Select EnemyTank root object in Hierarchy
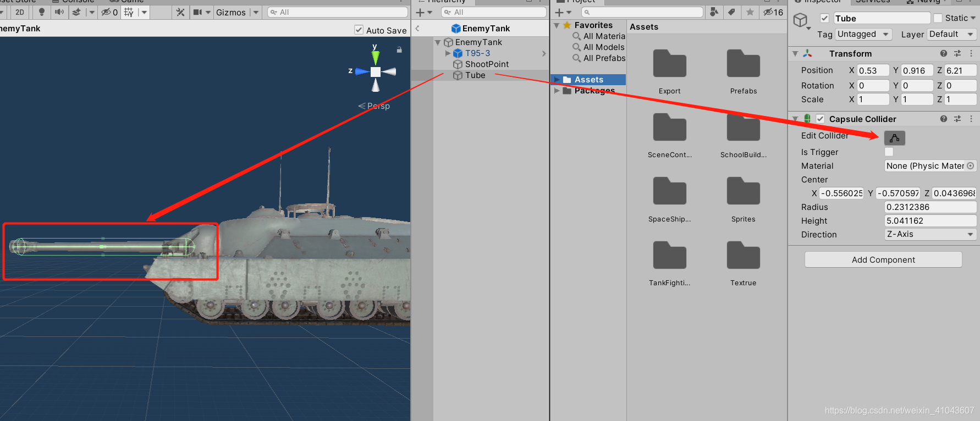The width and height of the screenshot is (980, 421). [x=478, y=42]
